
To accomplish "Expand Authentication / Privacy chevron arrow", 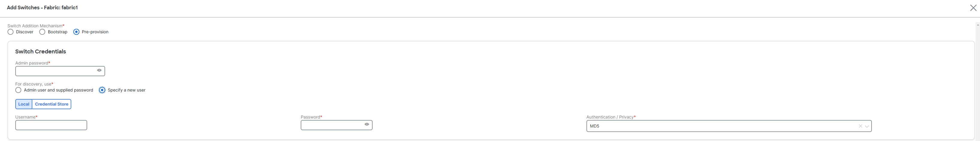I will click(x=867, y=126).
